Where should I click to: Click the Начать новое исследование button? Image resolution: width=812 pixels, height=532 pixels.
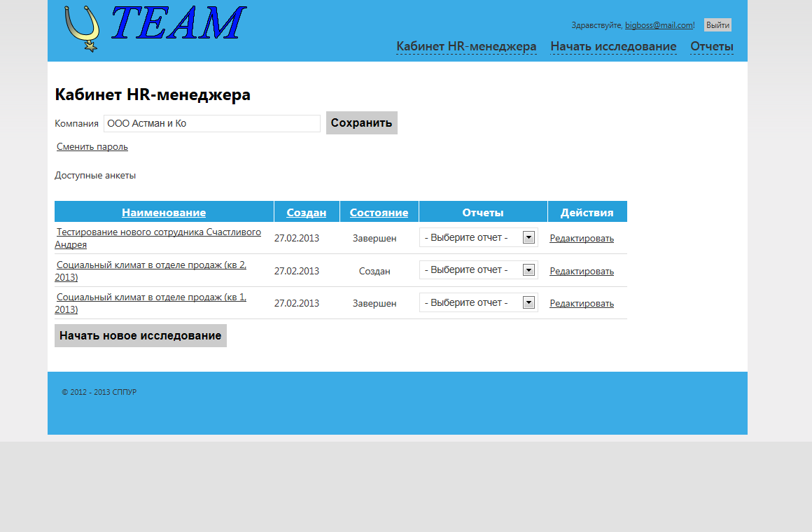click(x=140, y=336)
